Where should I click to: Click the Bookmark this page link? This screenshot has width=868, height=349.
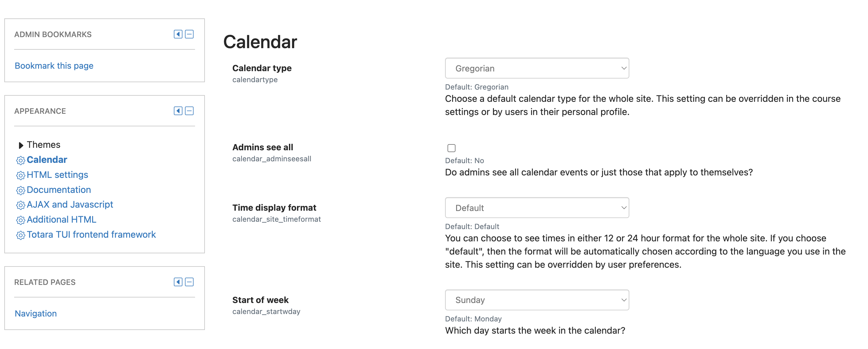[54, 66]
